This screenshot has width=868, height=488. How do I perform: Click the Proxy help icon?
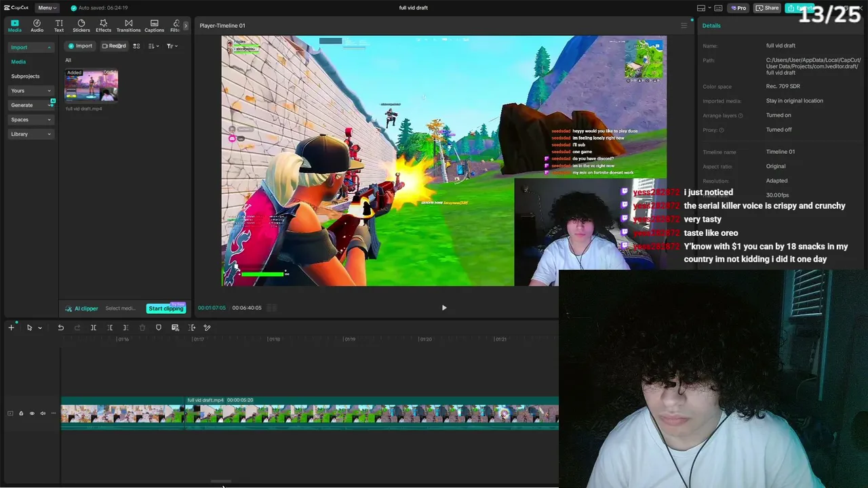[722, 130]
